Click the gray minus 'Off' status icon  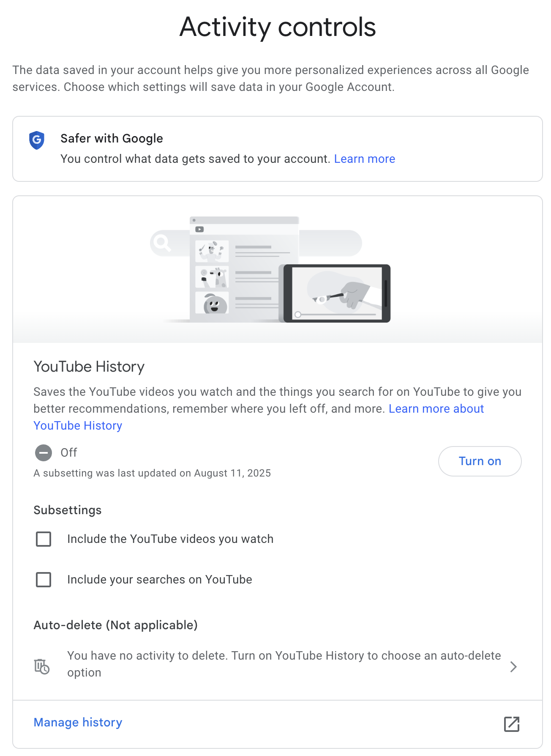44,453
